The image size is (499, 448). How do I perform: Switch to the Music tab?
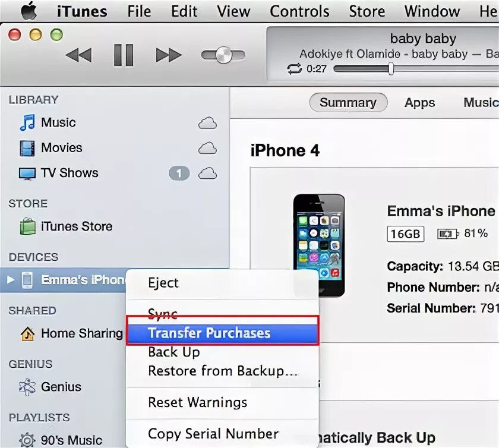(481, 103)
